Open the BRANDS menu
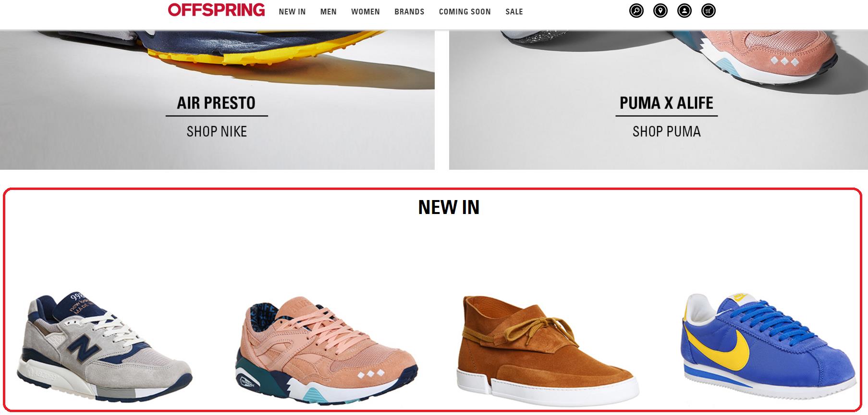868x415 pixels. pos(409,12)
